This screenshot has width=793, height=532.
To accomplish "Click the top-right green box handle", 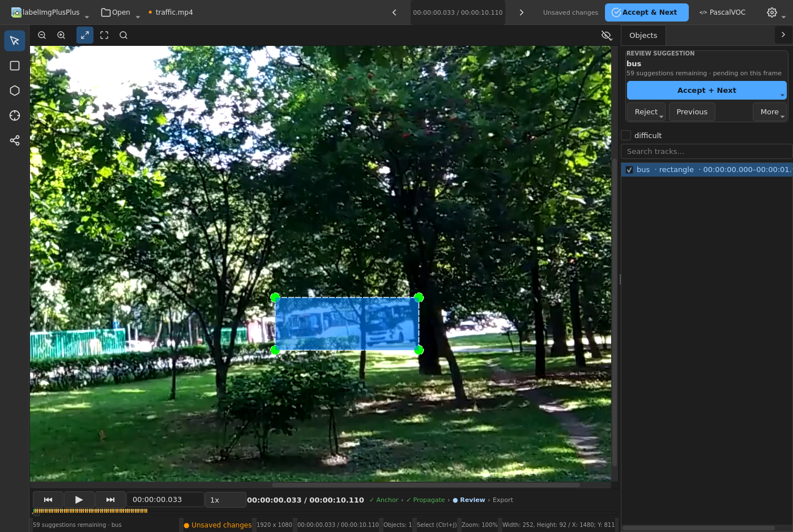I will click(x=419, y=298).
